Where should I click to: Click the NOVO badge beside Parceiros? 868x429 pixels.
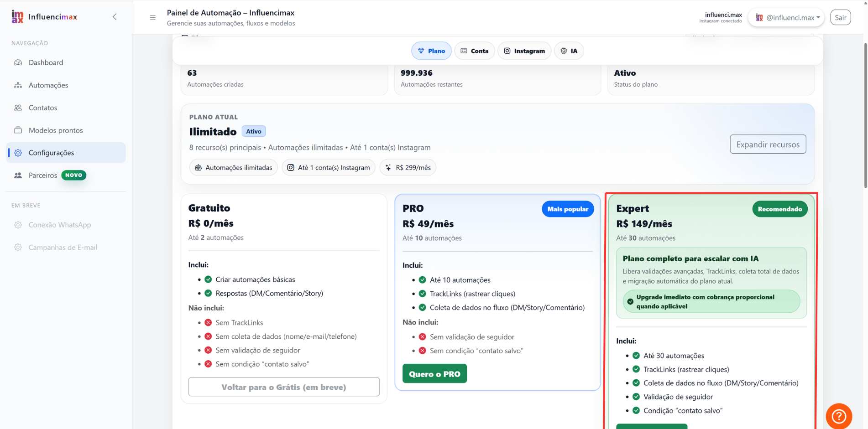pyautogui.click(x=74, y=175)
